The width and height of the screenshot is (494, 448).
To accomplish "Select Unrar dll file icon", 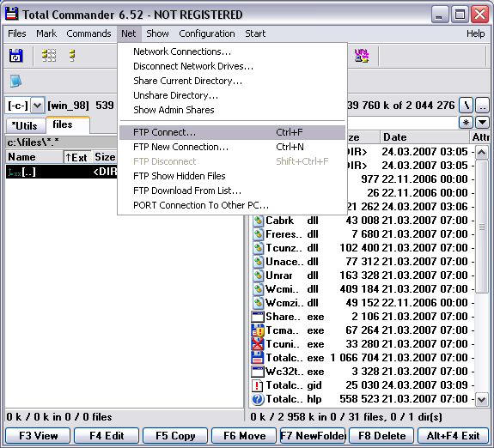I will tap(258, 275).
